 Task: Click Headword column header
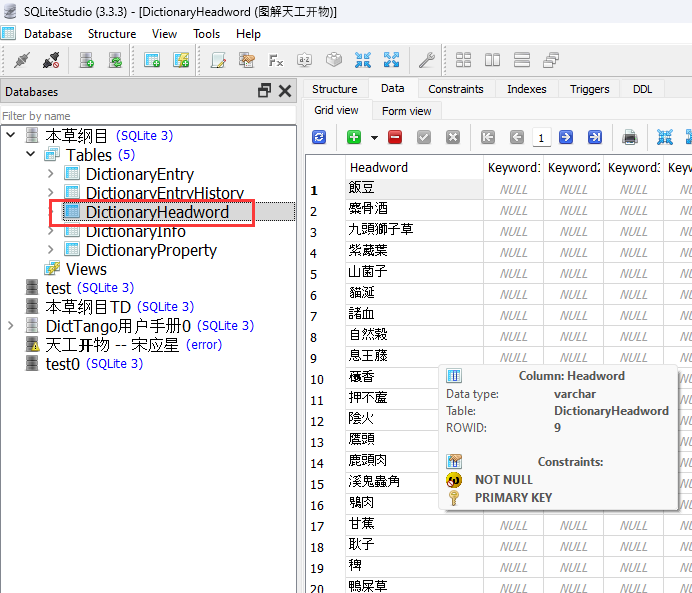click(x=414, y=168)
